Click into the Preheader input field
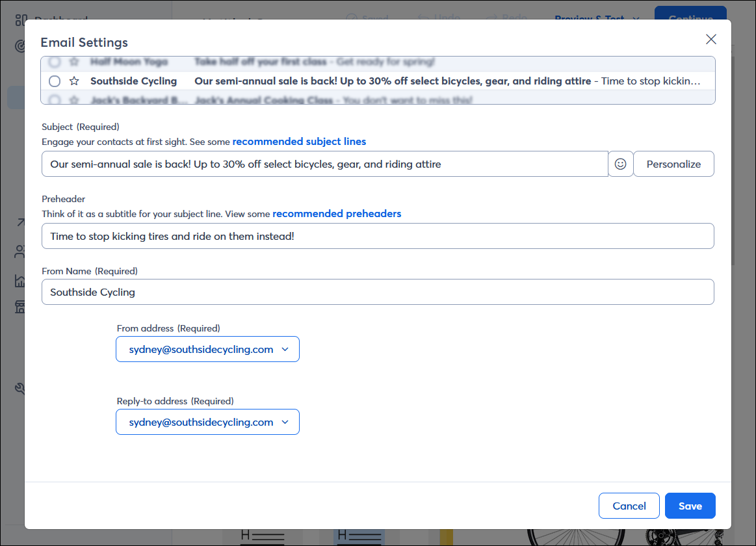756x546 pixels. click(x=378, y=236)
